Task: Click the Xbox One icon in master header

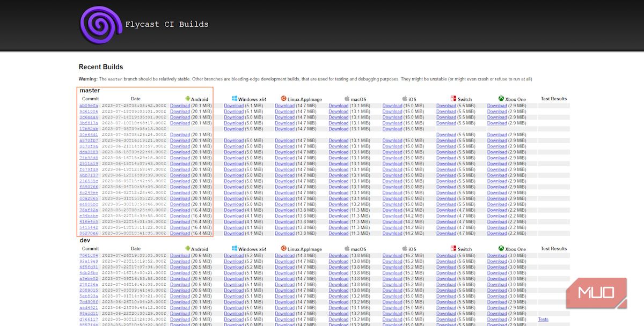Action: click(x=501, y=99)
